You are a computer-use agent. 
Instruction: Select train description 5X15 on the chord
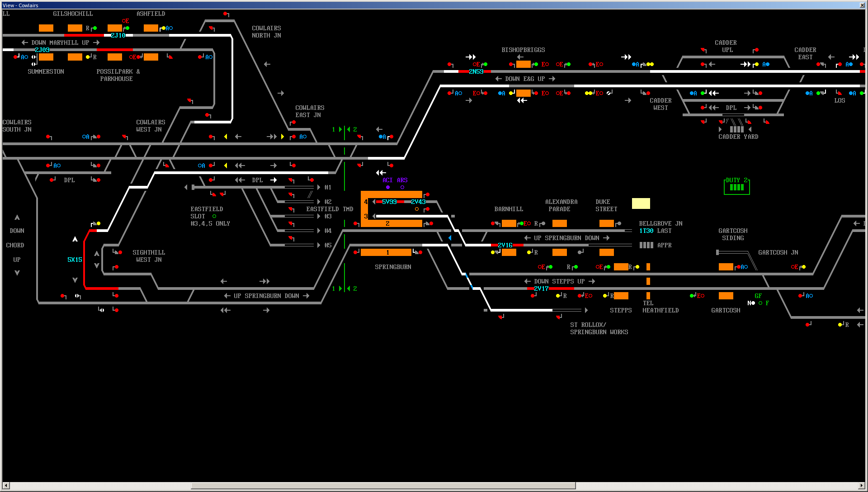pos(75,260)
